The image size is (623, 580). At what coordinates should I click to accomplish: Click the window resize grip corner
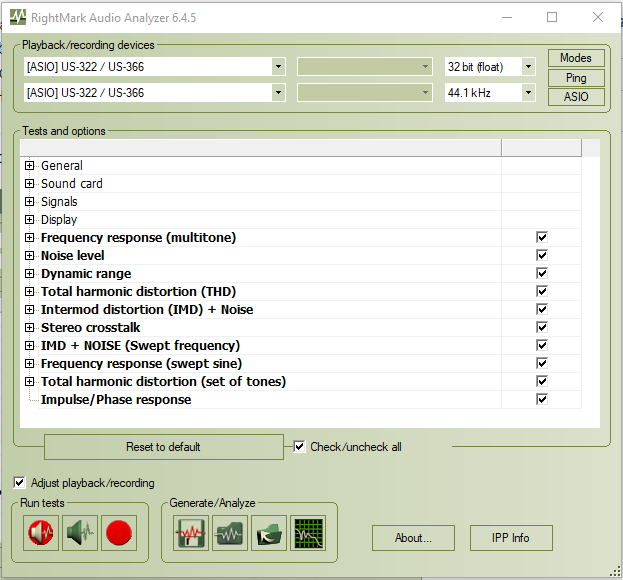615,572
